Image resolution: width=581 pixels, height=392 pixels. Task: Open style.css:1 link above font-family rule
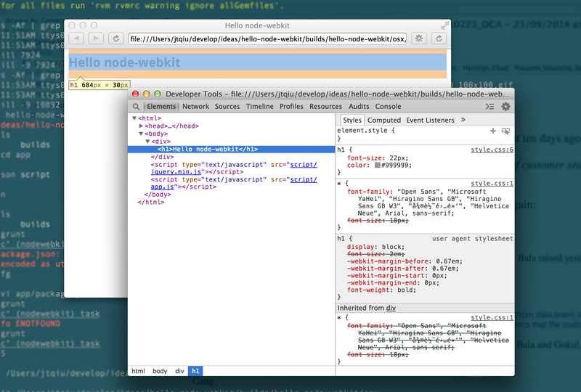(492, 184)
